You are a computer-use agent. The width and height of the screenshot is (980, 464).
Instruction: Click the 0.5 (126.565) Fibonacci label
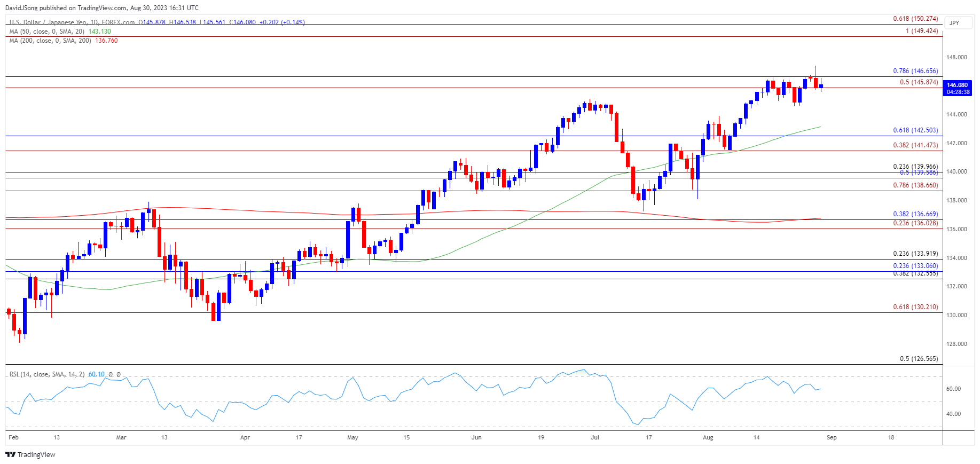point(919,359)
